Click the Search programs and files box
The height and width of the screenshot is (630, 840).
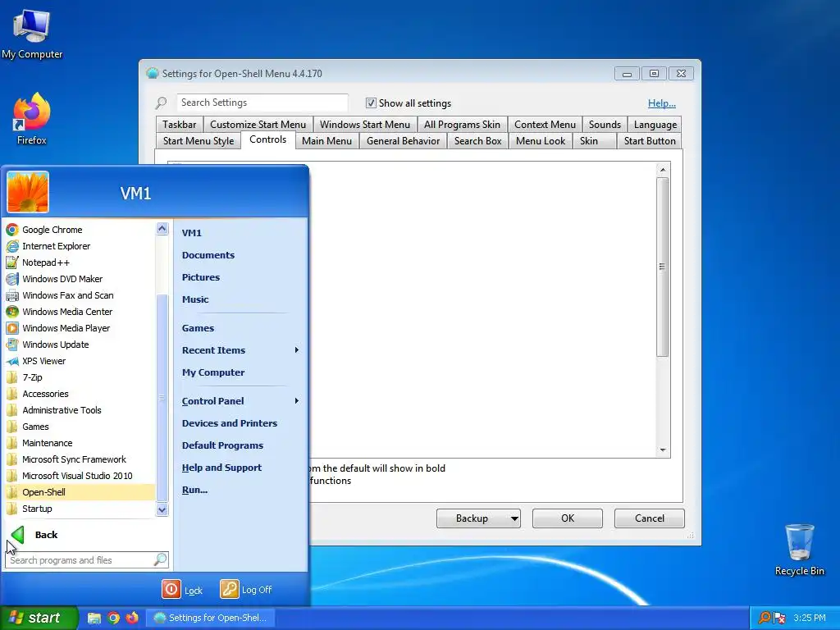[x=87, y=560]
